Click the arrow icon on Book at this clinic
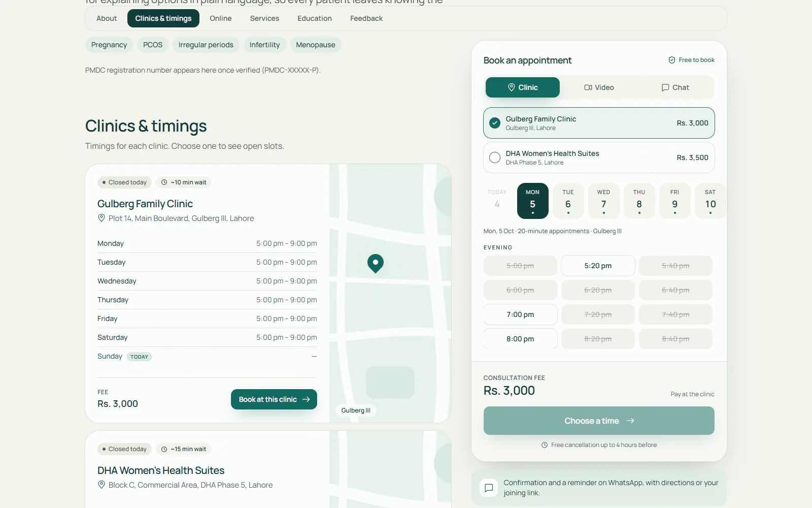Viewport: 812px width, 508px height. point(306,399)
